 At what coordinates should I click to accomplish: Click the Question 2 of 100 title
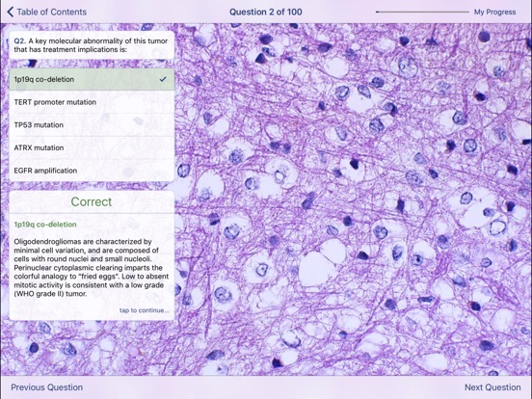click(x=266, y=12)
